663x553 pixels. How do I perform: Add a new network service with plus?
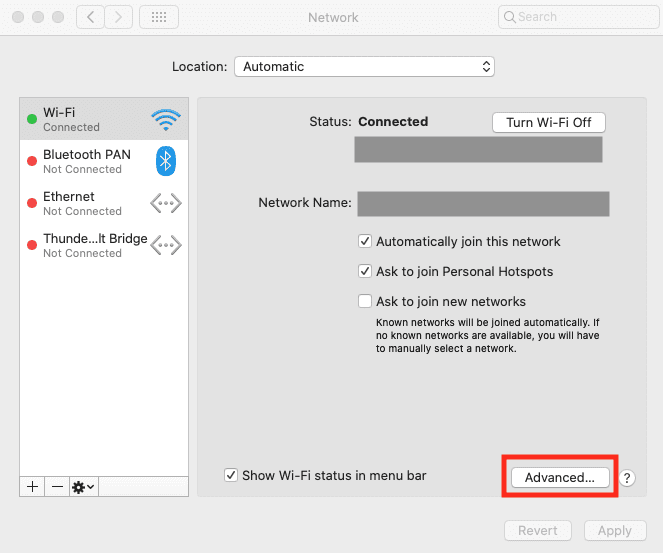click(33, 487)
